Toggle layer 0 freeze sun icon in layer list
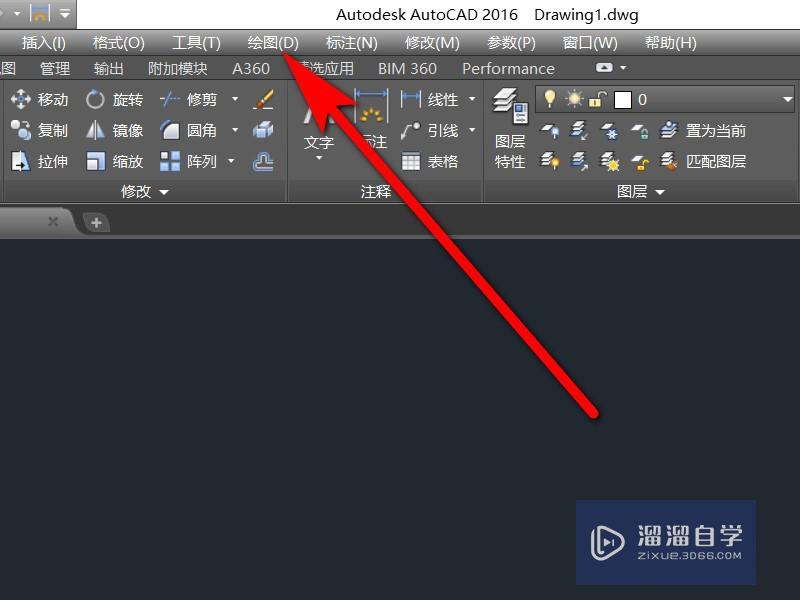The width and height of the screenshot is (800, 600). [574, 99]
